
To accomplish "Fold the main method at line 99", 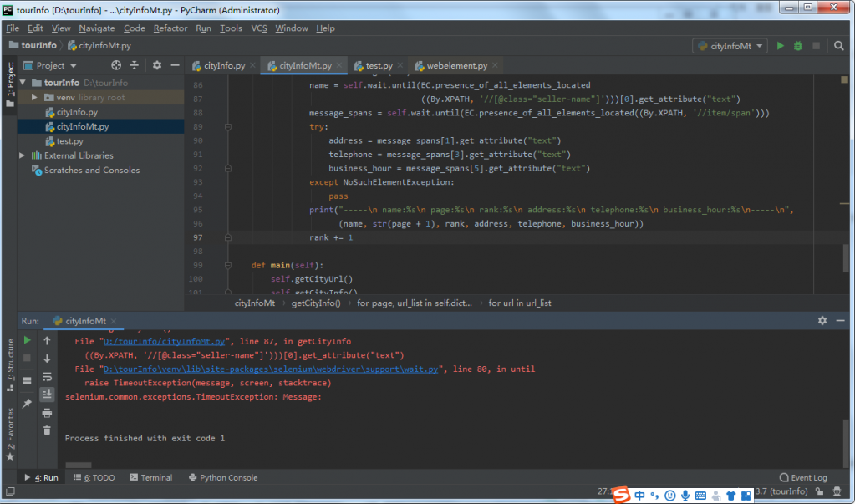I will click(x=228, y=266).
